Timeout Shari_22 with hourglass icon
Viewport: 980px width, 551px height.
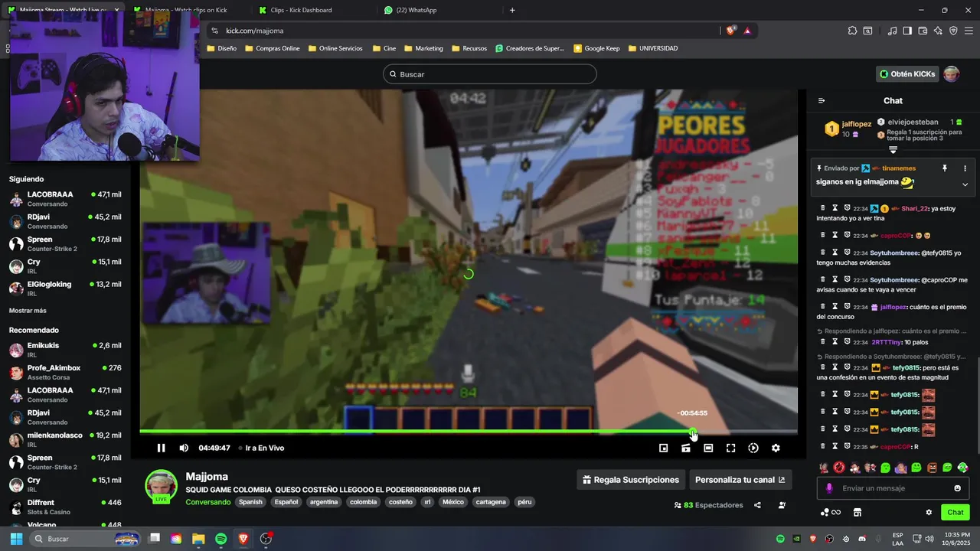pyautogui.click(x=835, y=208)
